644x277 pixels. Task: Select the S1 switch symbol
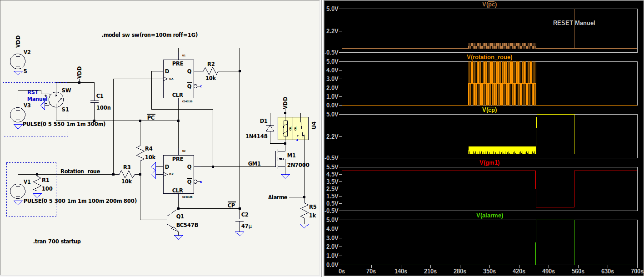(x=55, y=100)
